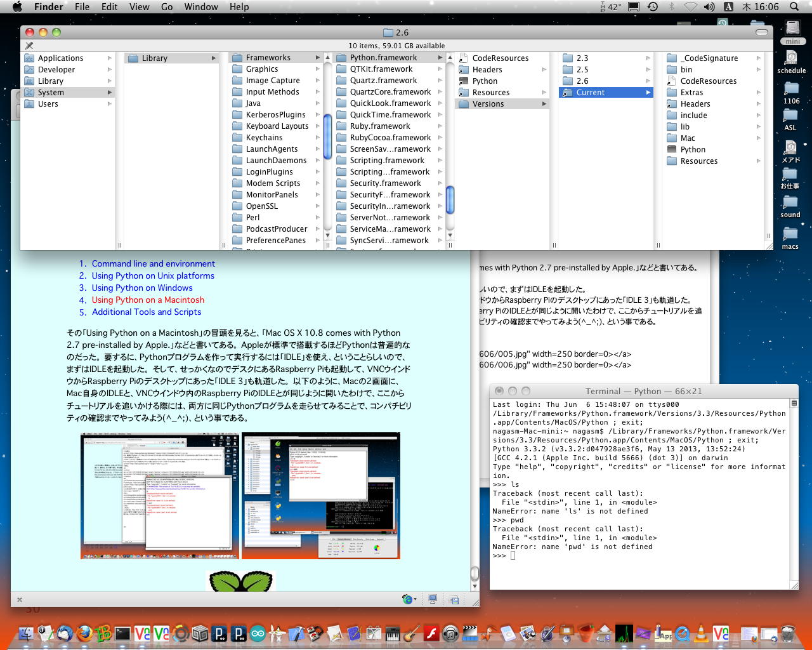Open the left desktop screenshot thumbnail in article
This screenshot has width=812, height=650.
tap(160, 496)
